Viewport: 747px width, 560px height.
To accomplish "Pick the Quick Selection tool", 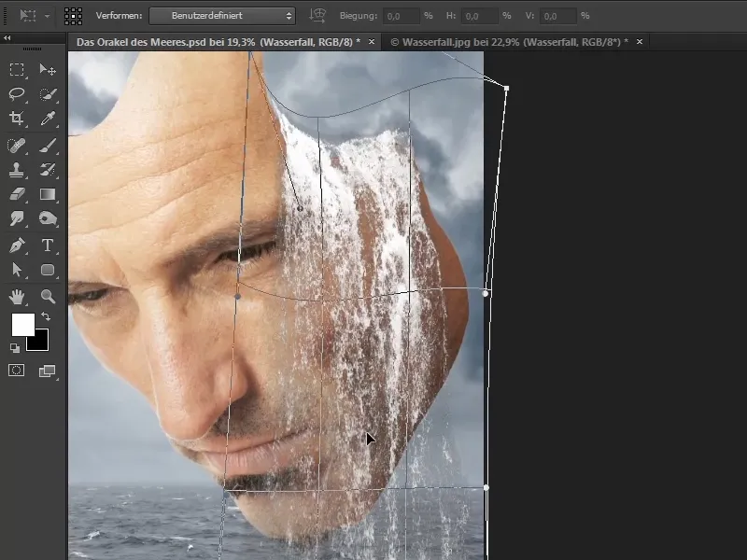I will (x=48, y=94).
